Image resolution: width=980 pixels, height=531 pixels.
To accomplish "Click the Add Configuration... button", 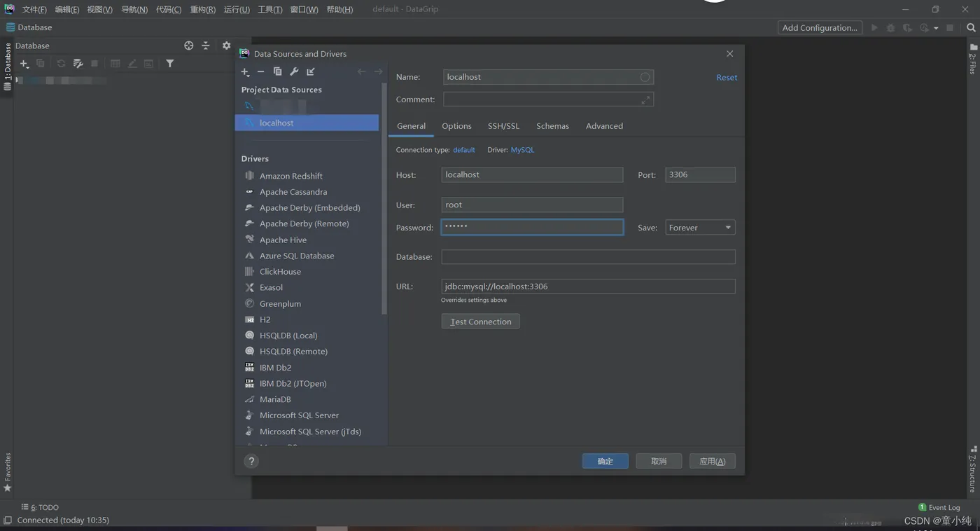I will (x=820, y=28).
